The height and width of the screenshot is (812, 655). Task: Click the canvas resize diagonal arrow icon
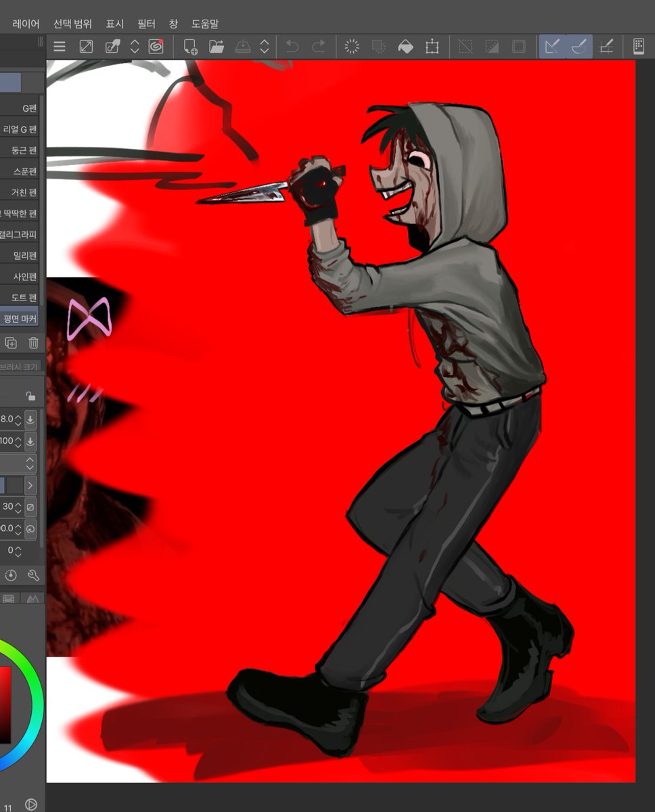coord(86,47)
